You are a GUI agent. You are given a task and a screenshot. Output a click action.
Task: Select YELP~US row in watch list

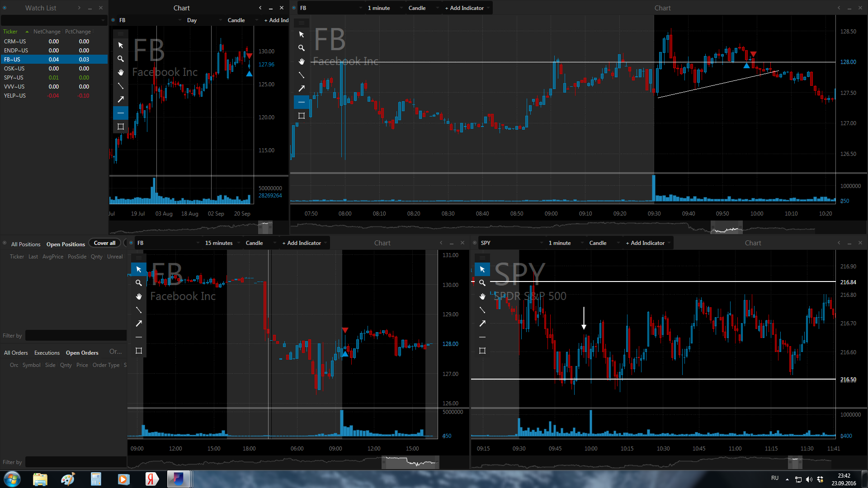coord(54,96)
